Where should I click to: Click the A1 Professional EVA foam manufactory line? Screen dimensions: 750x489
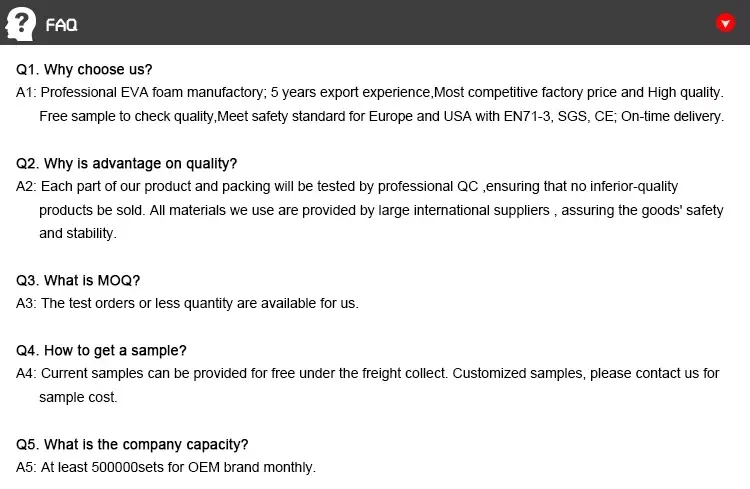(x=369, y=93)
